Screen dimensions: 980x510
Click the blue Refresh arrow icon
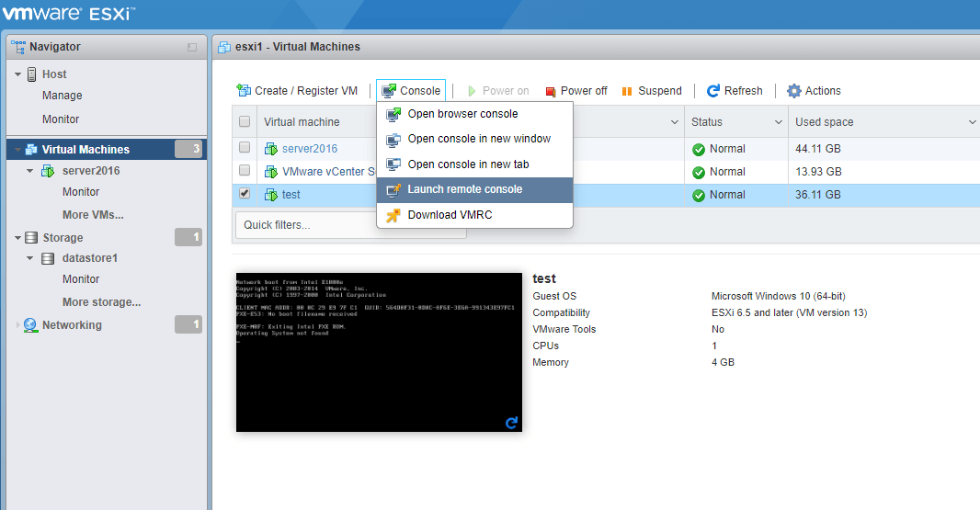(713, 91)
